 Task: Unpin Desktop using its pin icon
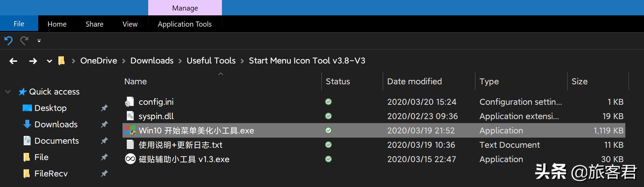tap(104, 108)
